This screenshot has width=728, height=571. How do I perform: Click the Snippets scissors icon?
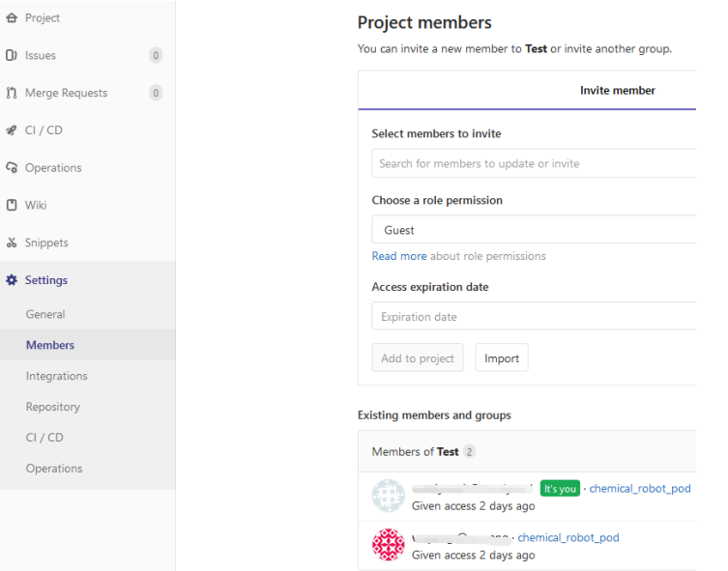click(12, 243)
